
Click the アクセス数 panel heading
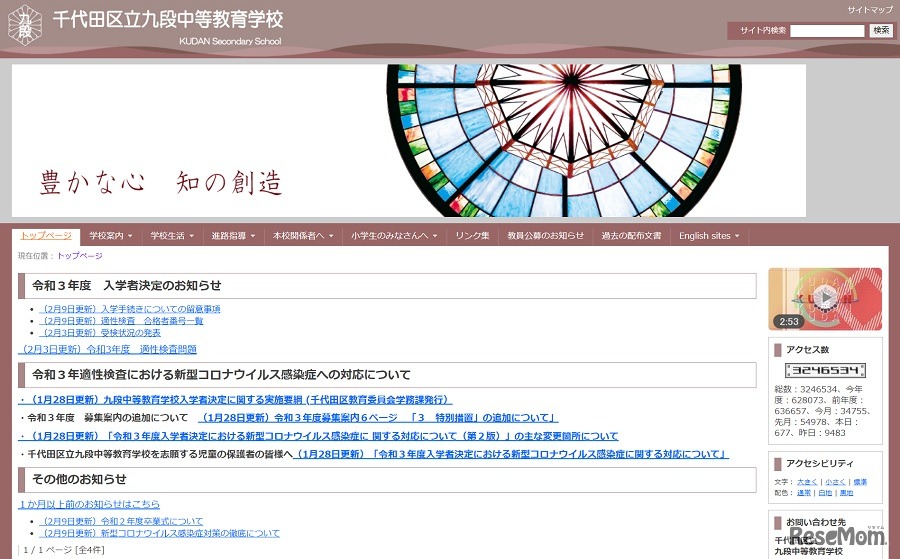(x=808, y=350)
